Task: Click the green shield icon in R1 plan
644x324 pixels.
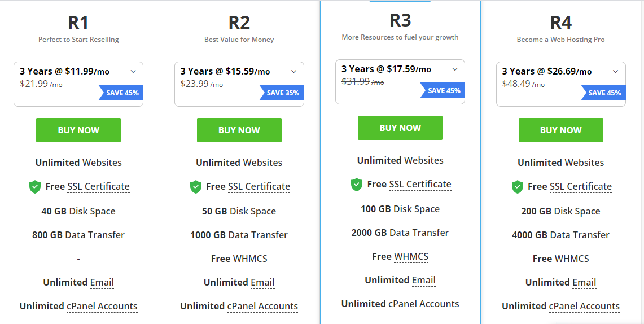Action: point(35,187)
